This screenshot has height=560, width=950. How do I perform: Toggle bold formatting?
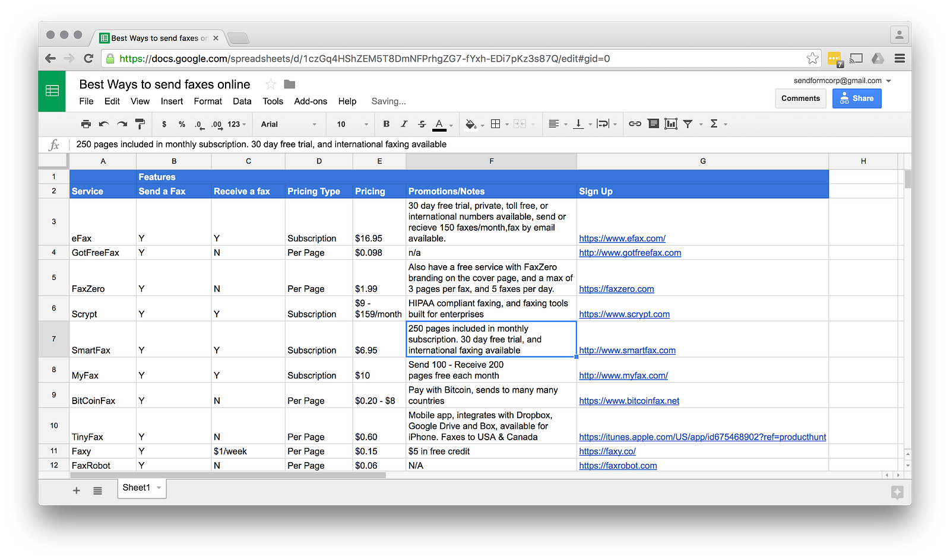(386, 124)
